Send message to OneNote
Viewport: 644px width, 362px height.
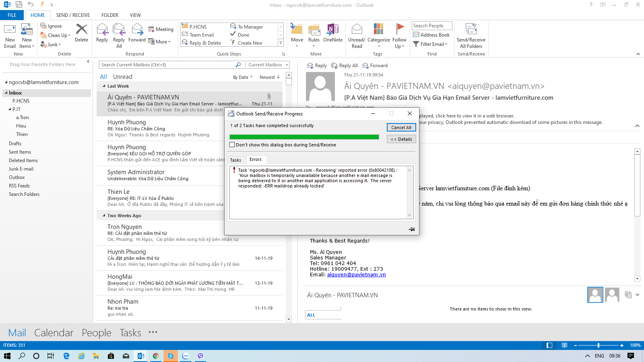[333, 29]
